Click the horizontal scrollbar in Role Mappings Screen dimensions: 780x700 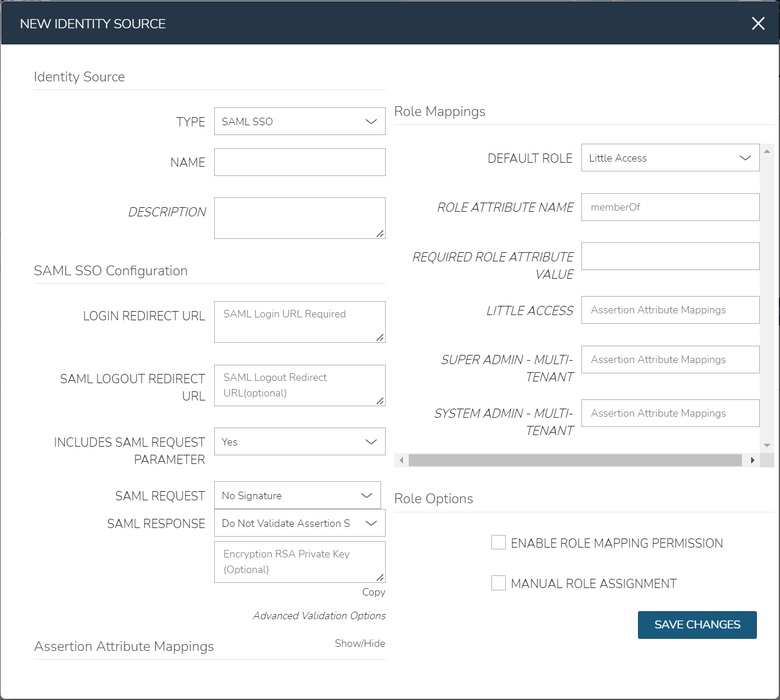[x=574, y=460]
